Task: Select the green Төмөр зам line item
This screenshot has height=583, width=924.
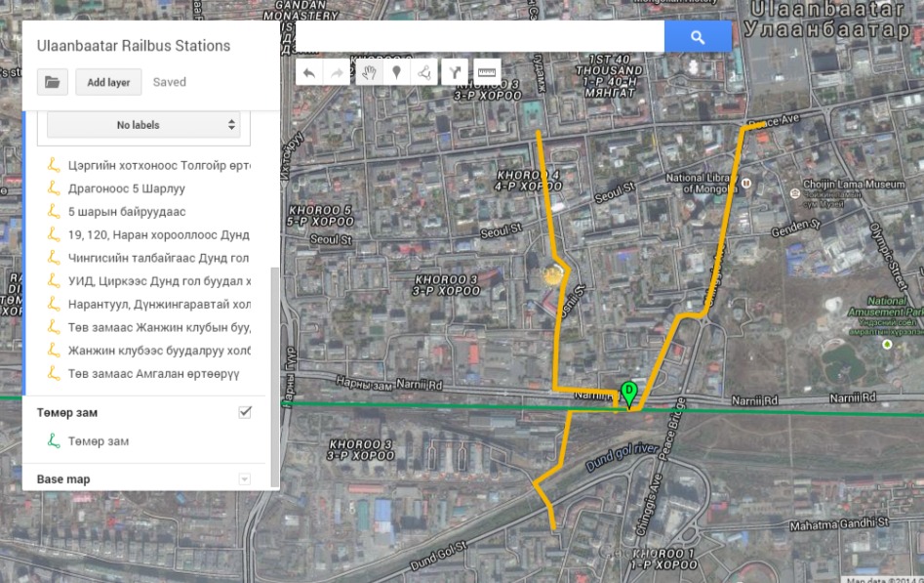Action: [x=99, y=441]
